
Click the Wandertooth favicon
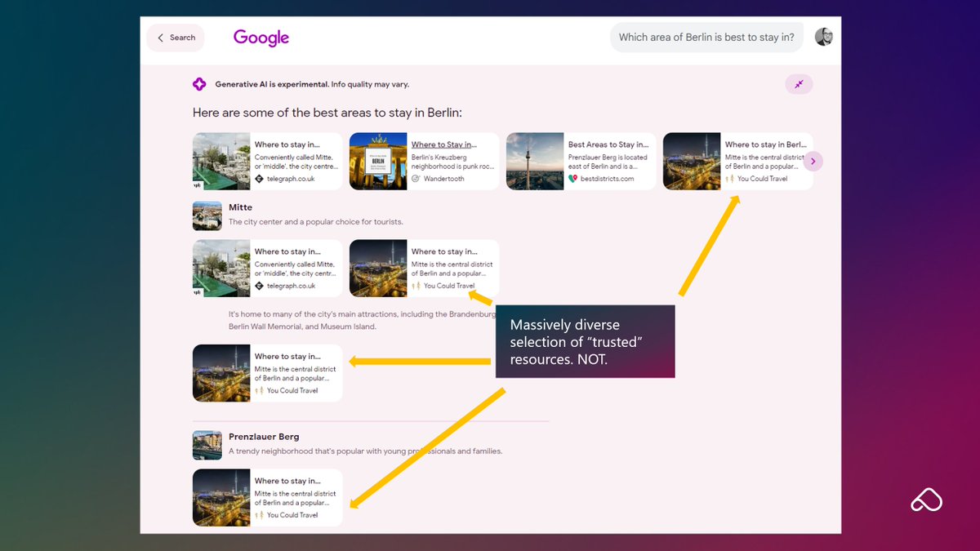point(416,179)
